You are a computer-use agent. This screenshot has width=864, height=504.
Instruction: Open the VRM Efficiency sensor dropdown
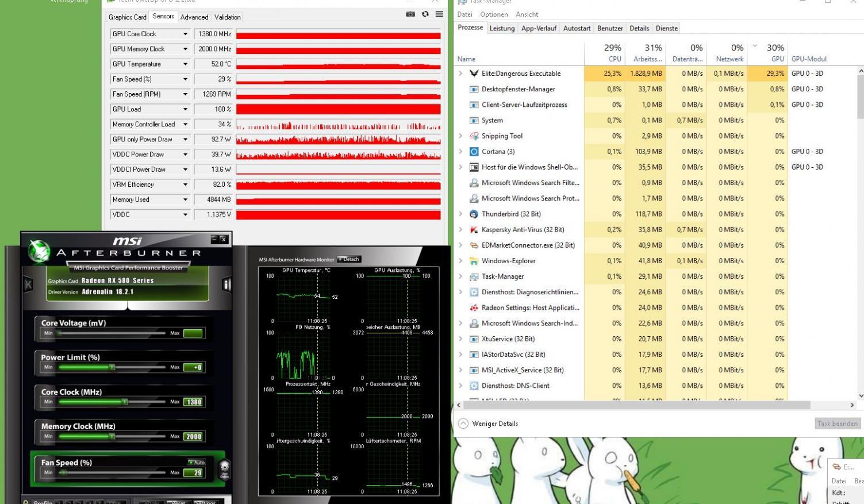pos(185,184)
